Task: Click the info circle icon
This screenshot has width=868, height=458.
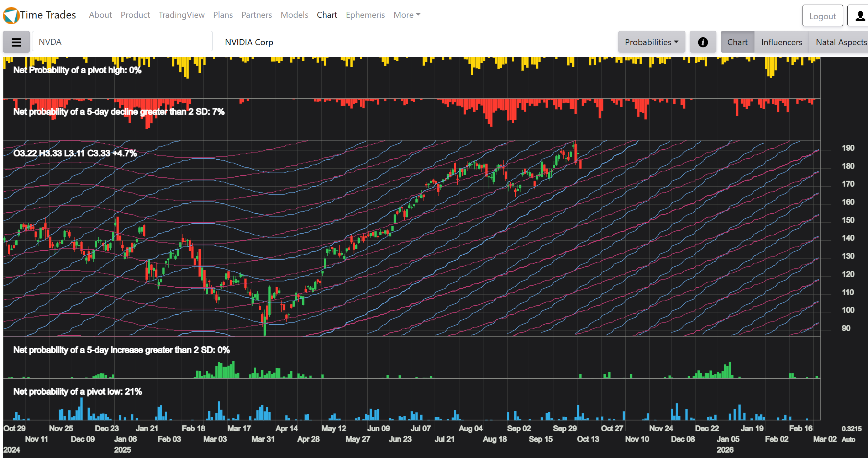Action: (703, 42)
